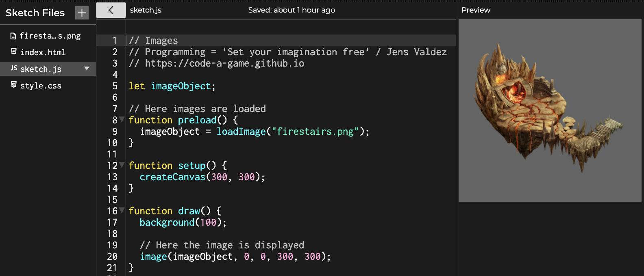The height and width of the screenshot is (276, 644).
Task: Click the file icon beside firesta…s.png
Action: tap(13, 36)
